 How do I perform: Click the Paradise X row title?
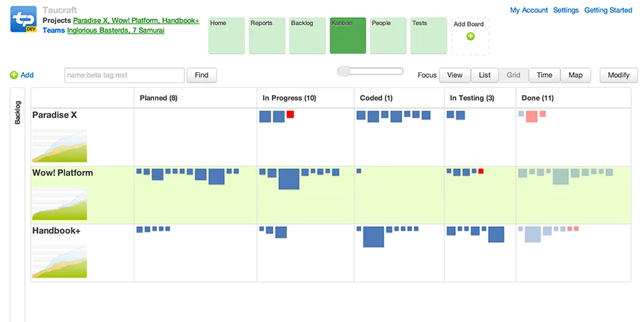[54, 115]
